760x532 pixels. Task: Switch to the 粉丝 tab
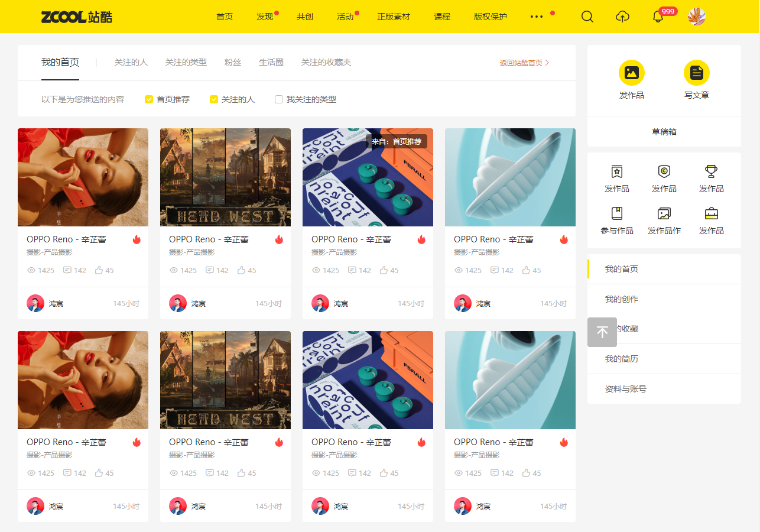tap(233, 62)
